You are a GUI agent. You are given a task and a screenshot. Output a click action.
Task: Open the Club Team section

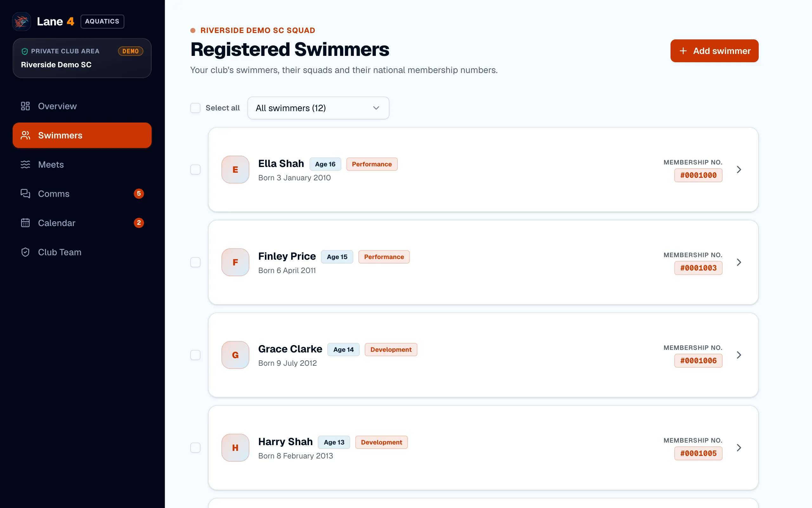(x=82, y=252)
